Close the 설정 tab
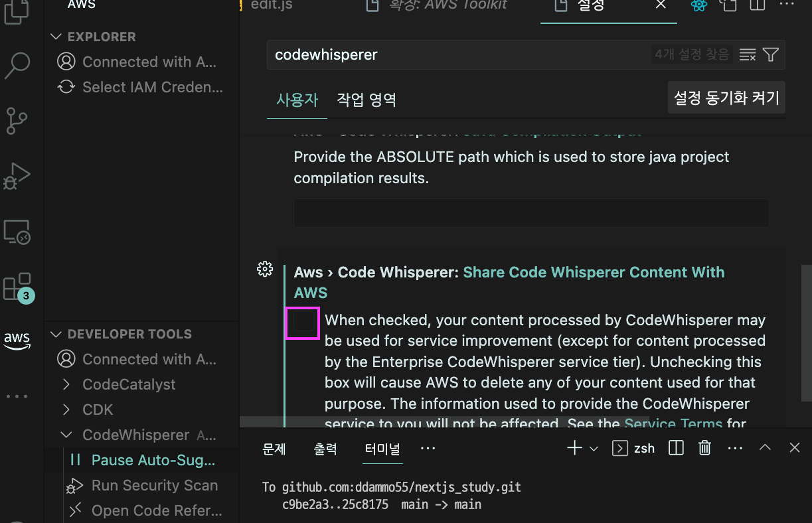Image resolution: width=812 pixels, height=523 pixels. pyautogui.click(x=661, y=5)
